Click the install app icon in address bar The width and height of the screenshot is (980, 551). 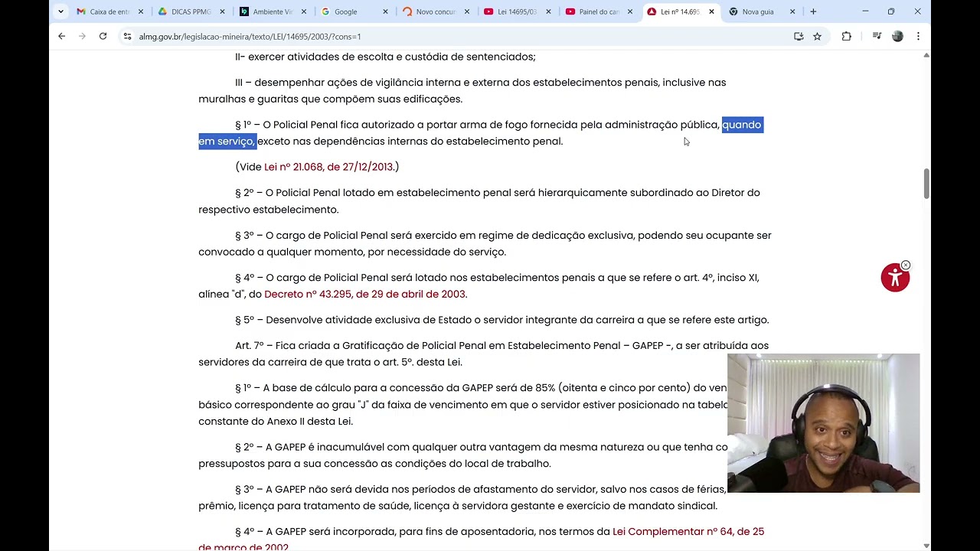click(x=799, y=36)
